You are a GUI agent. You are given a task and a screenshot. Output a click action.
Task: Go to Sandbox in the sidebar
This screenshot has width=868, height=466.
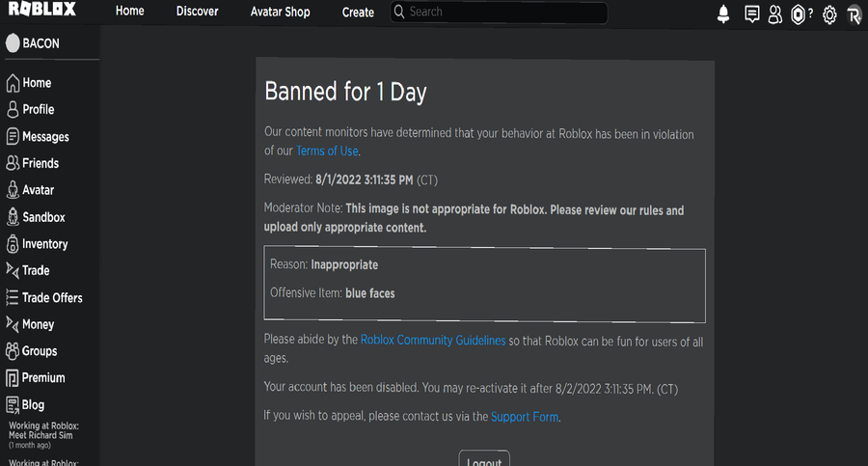pyautogui.click(x=43, y=217)
